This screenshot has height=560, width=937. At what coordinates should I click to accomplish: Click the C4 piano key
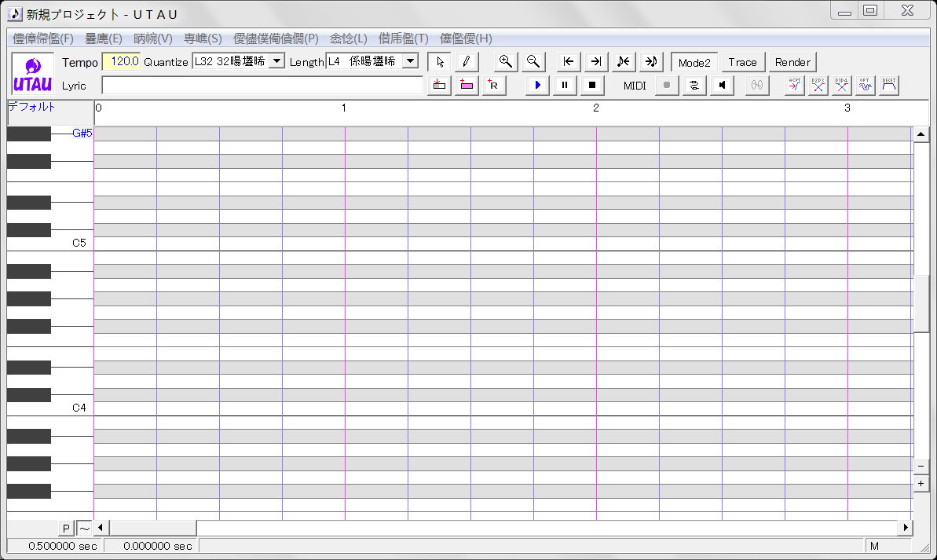pyautogui.click(x=50, y=408)
